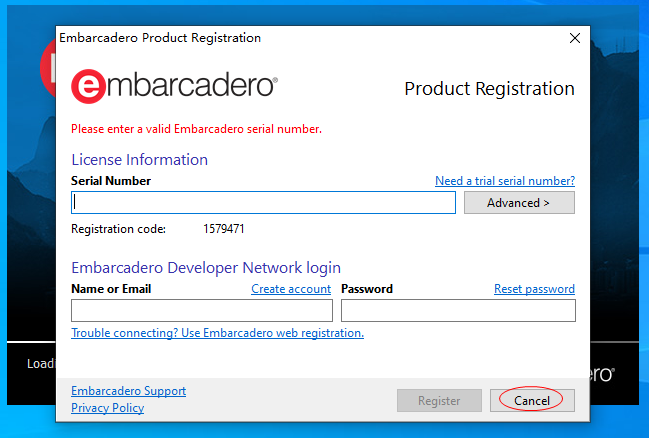The image size is (649, 438).
Task: Click the red Embarcadero logo icon
Action: pos(88,87)
